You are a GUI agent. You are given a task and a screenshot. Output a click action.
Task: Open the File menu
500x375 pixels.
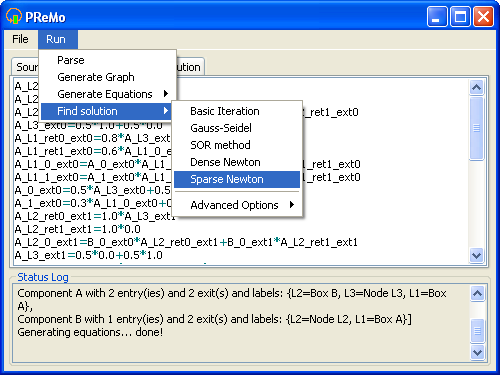pyautogui.click(x=20, y=39)
